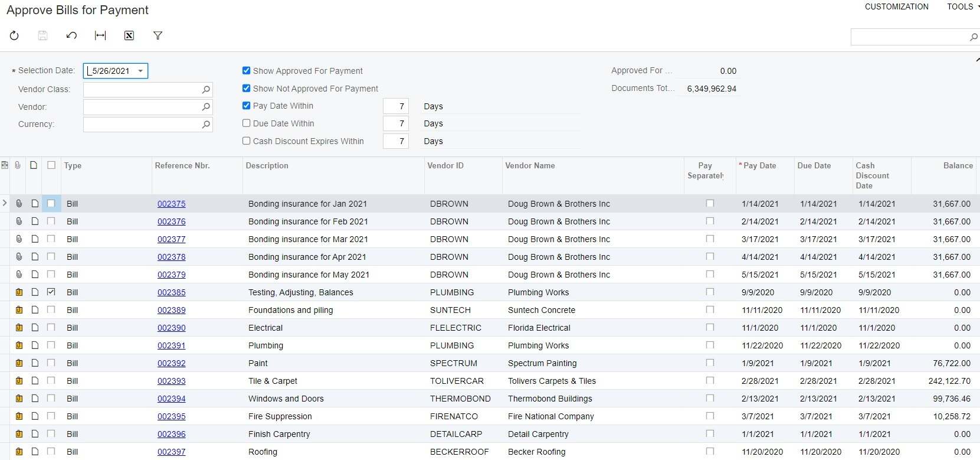Click the grid row selector header icon
Viewport: 980px width, 460px height.
[5, 165]
